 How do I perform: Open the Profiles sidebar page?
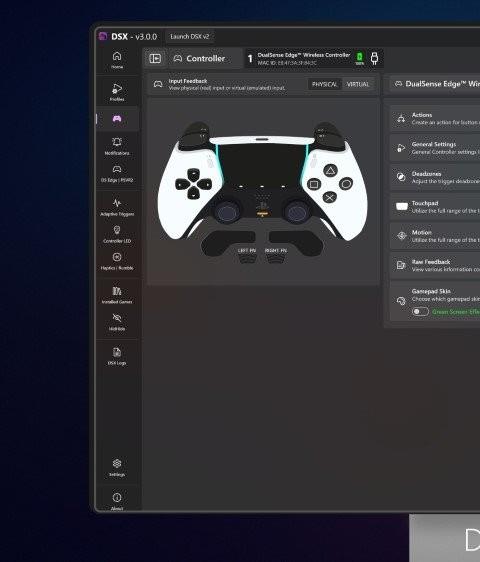117,92
